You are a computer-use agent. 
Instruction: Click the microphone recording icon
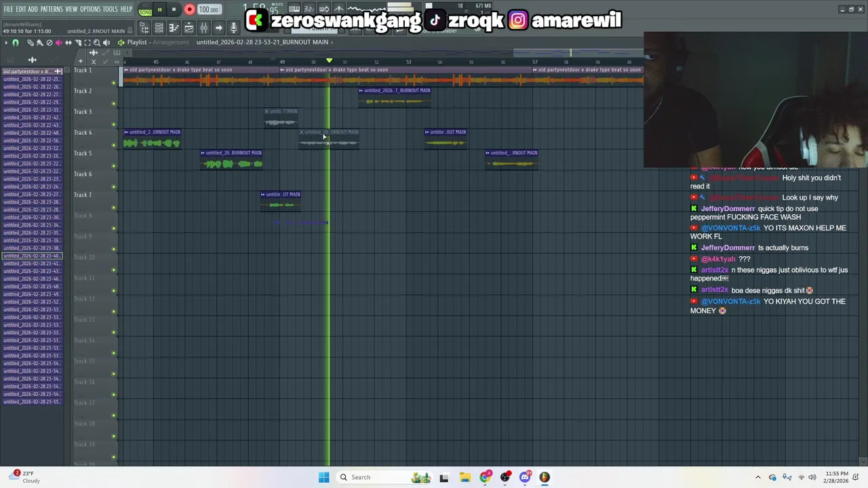click(x=233, y=28)
